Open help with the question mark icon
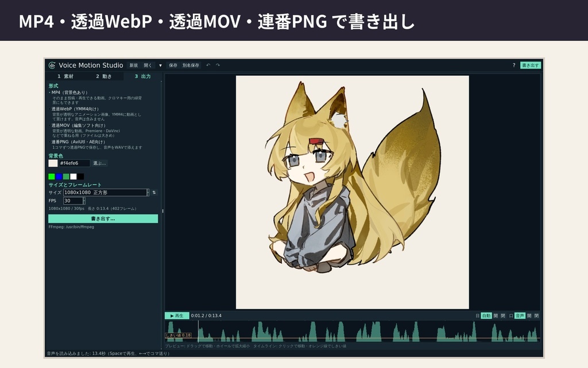588x368 pixels. [514, 66]
